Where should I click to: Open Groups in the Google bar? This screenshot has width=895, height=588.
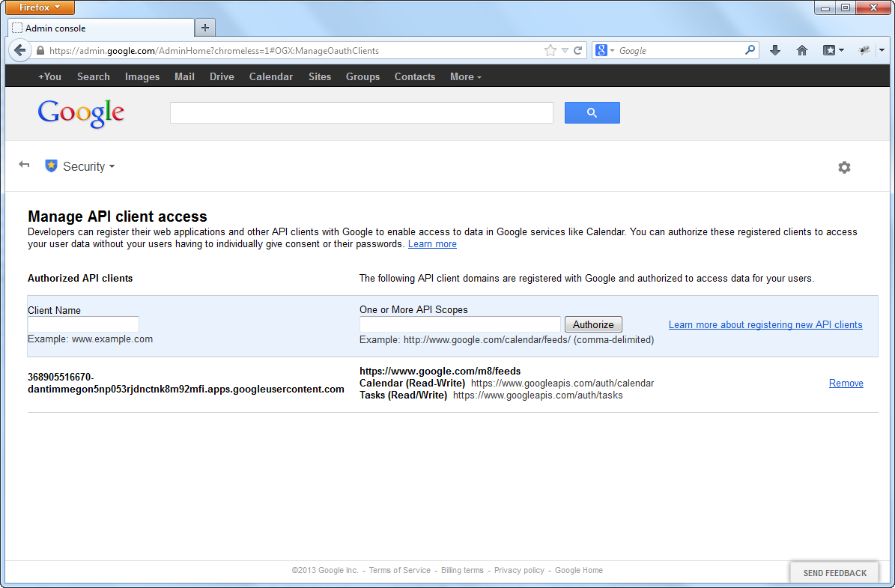pos(362,76)
